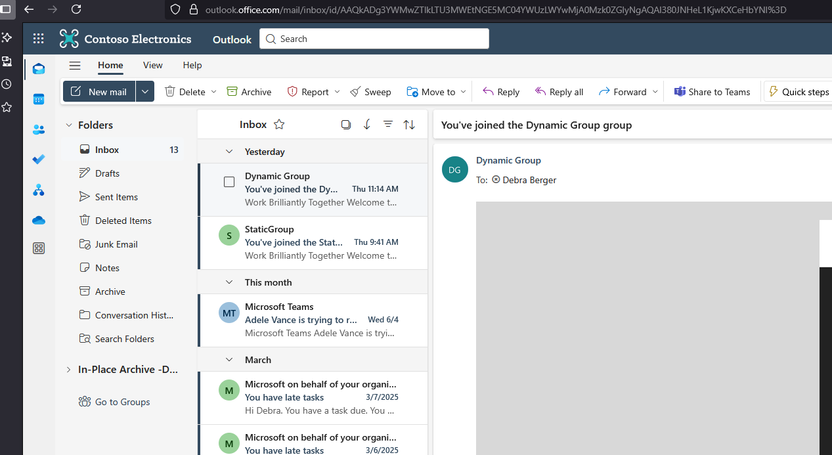Open the Sort order arrows icon
832x455 pixels.
point(409,125)
